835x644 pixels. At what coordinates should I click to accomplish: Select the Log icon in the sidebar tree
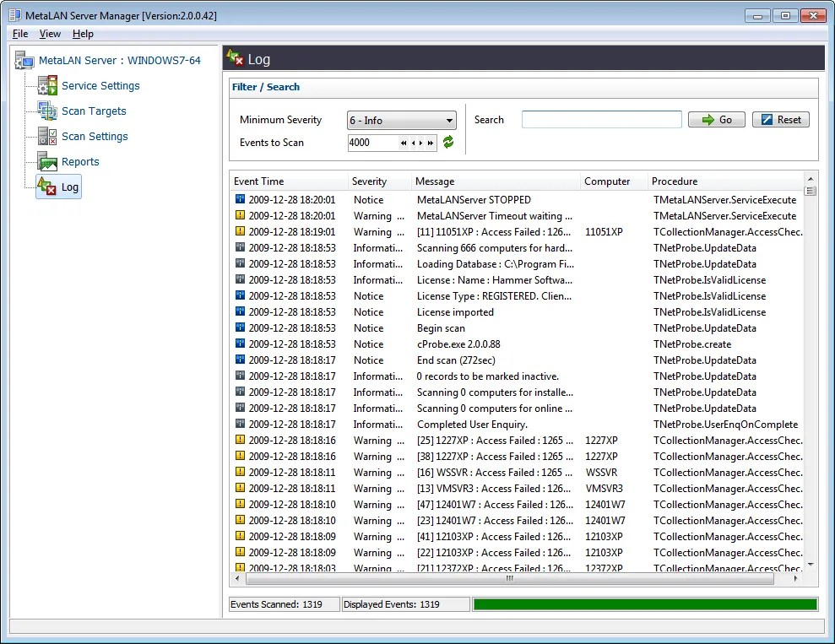point(47,187)
